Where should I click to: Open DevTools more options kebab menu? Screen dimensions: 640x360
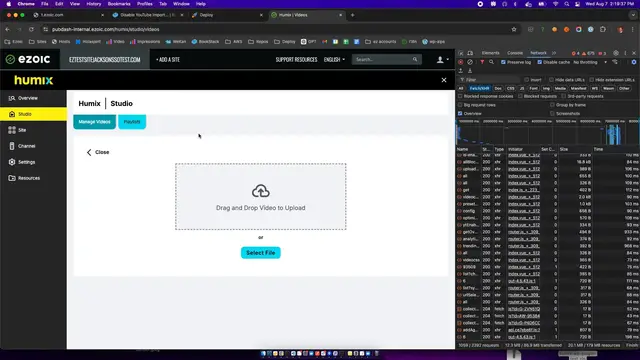pyautogui.click(x=625, y=53)
